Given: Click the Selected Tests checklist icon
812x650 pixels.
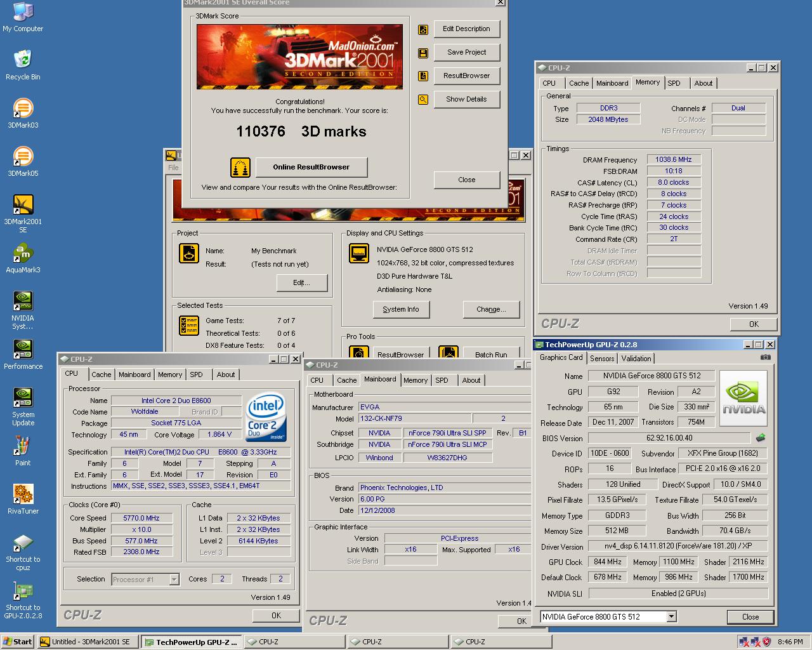Looking at the screenshot, I should pyautogui.click(x=189, y=326).
